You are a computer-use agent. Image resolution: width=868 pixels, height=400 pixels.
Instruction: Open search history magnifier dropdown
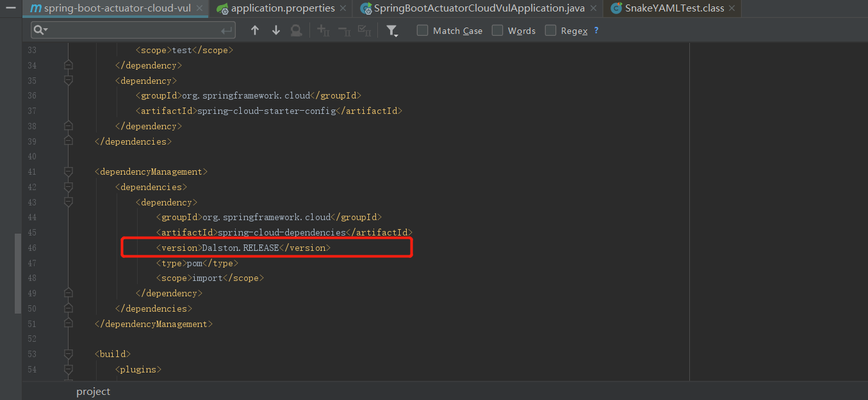tap(41, 30)
